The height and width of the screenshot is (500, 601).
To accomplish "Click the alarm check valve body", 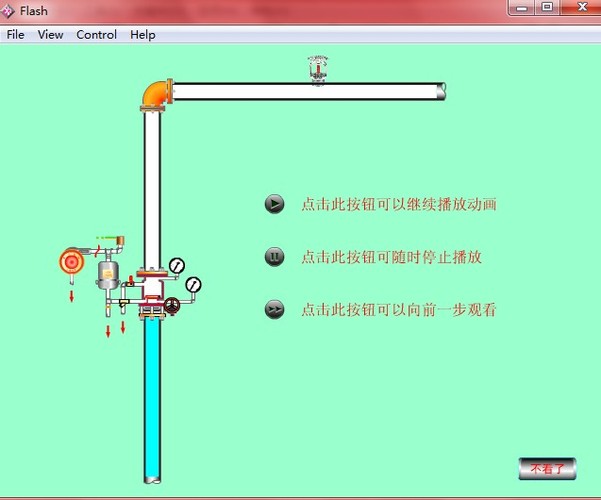I will (x=153, y=290).
